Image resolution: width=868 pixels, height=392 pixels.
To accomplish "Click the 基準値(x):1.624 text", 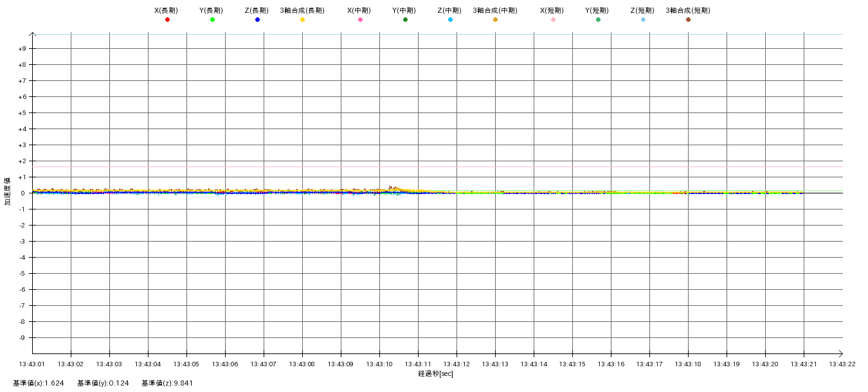I will (39, 383).
